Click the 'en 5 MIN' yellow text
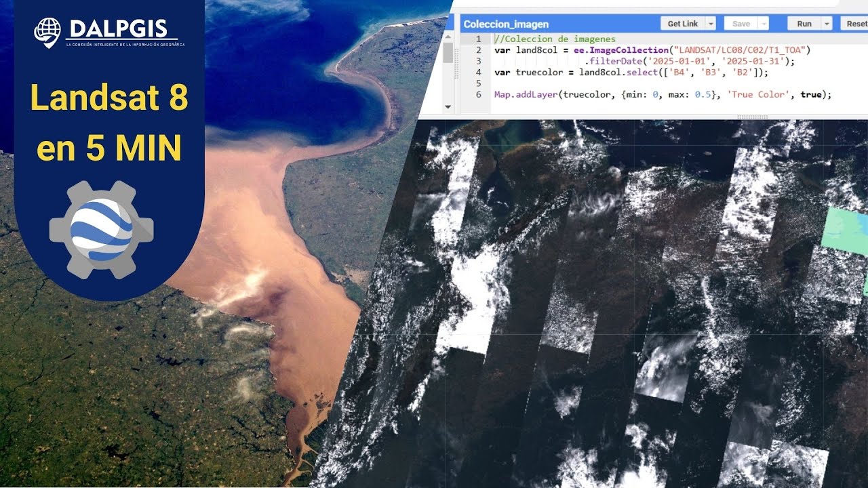Viewport: 868px width, 488px height. tap(108, 147)
